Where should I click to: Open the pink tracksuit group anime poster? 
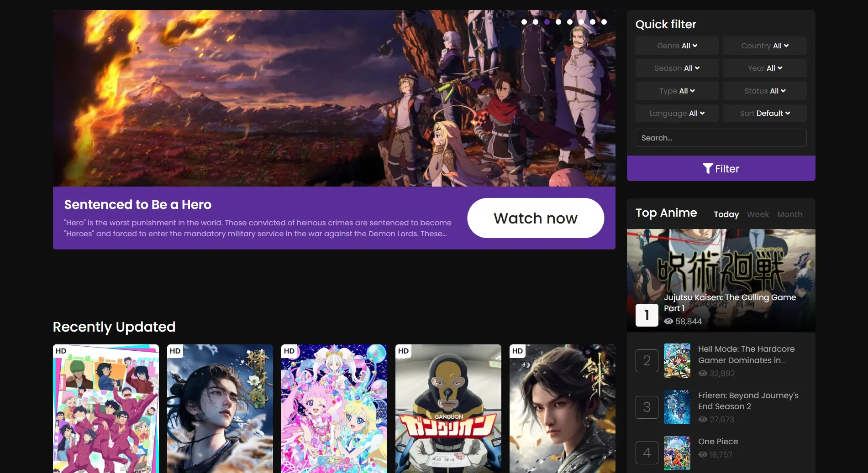(106, 409)
